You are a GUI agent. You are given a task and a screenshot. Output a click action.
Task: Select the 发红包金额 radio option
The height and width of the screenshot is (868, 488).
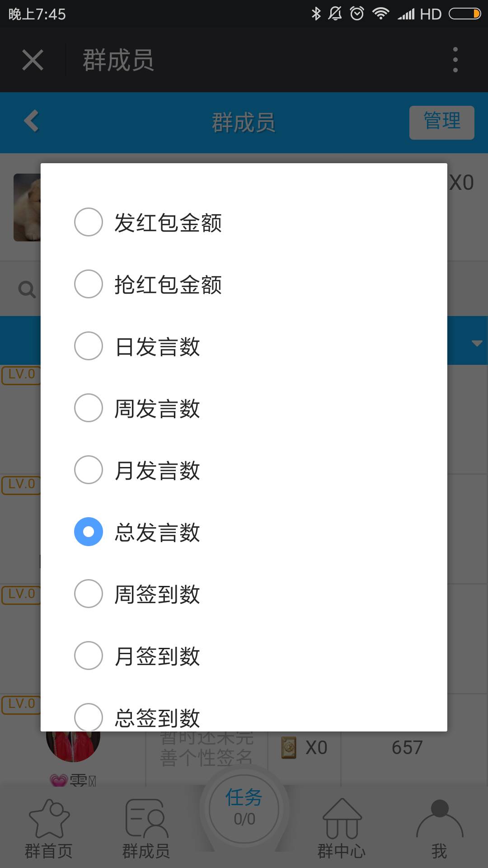89,222
